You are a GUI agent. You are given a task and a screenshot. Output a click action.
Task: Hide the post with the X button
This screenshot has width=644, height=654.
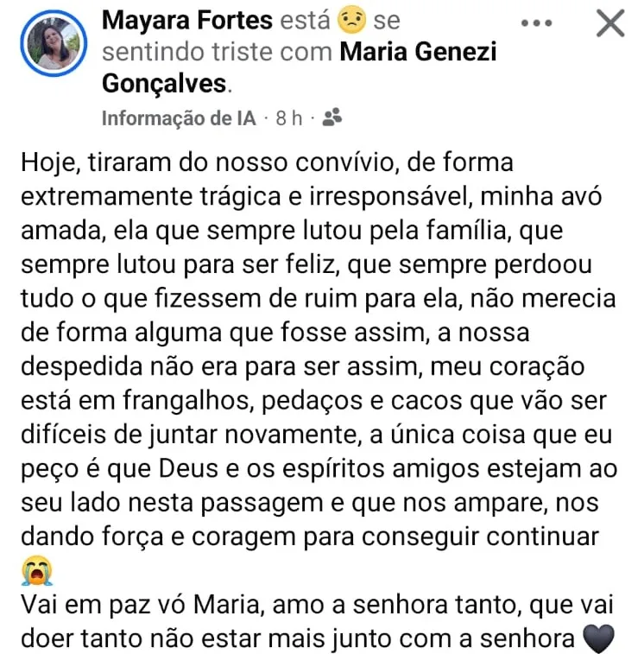(x=610, y=23)
